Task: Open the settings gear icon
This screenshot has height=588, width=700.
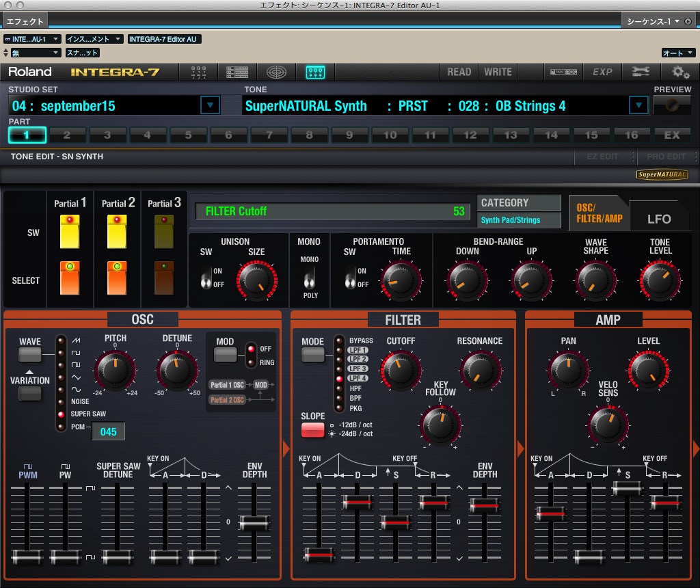Action: pyautogui.click(x=680, y=72)
